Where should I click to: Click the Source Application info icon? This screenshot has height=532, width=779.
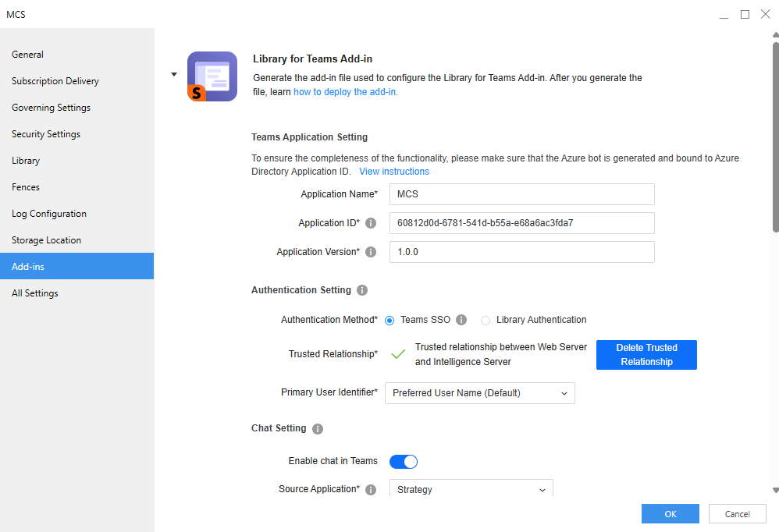click(x=371, y=490)
